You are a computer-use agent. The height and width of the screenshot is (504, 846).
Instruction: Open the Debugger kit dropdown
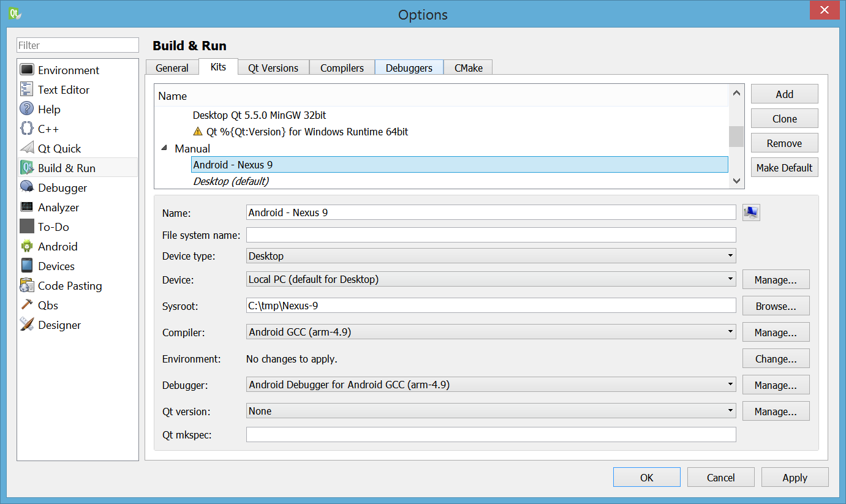click(491, 385)
